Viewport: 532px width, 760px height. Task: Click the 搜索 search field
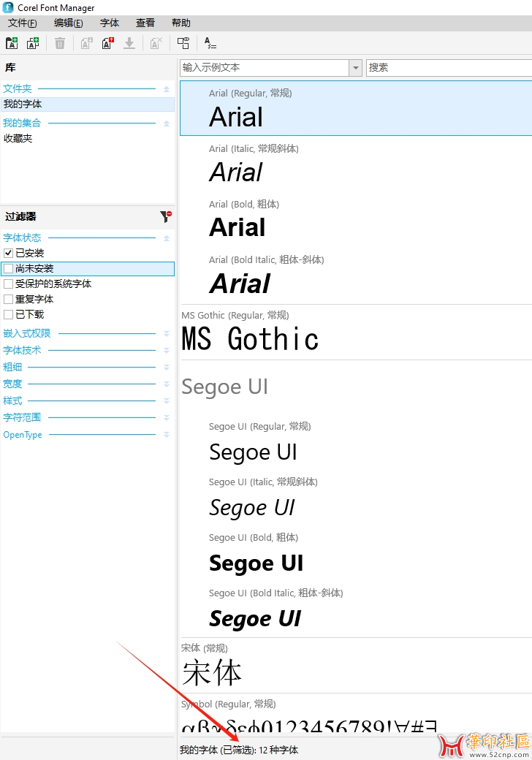point(449,68)
